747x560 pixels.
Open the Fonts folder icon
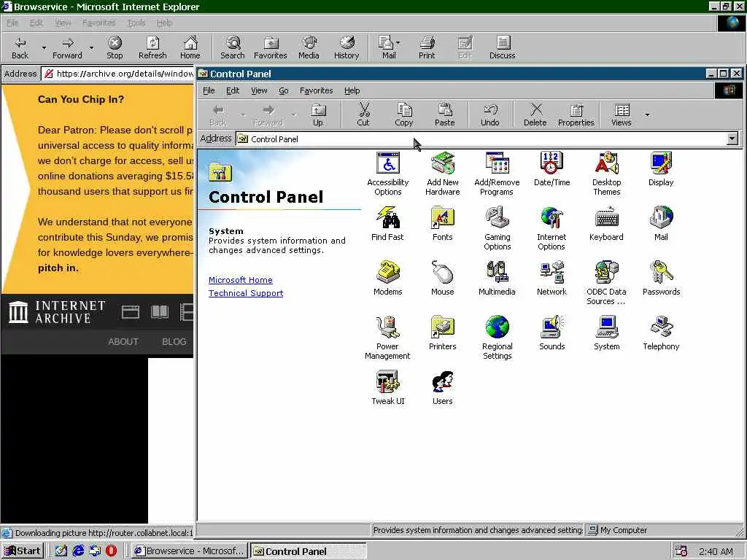point(443,224)
